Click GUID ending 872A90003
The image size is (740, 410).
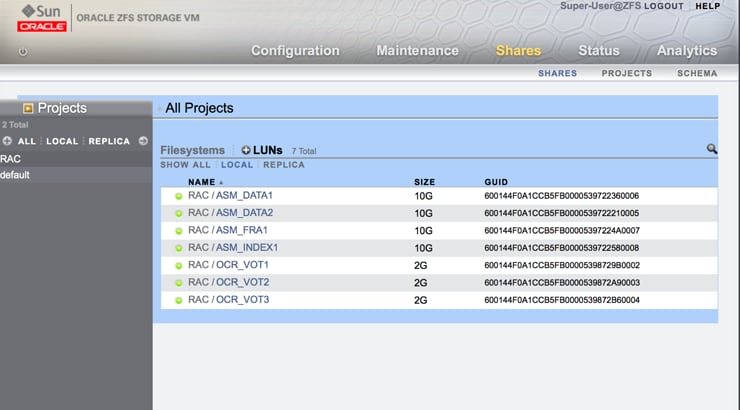coord(562,283)
